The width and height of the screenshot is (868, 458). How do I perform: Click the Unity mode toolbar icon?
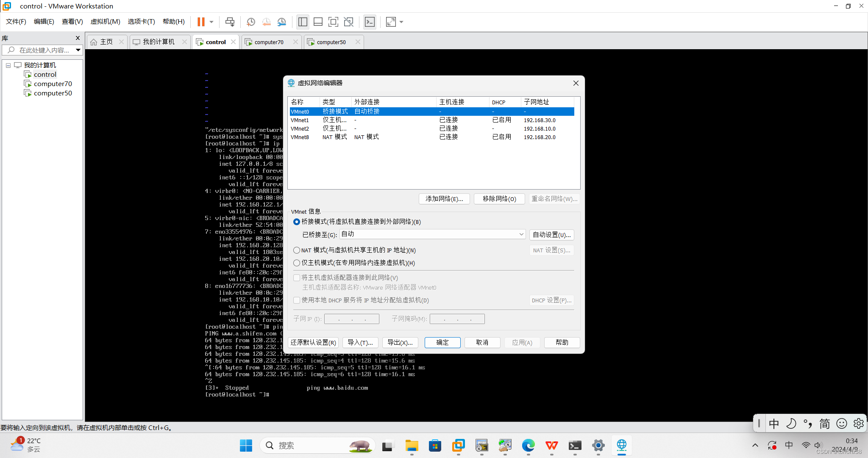[x=348, y=22]
